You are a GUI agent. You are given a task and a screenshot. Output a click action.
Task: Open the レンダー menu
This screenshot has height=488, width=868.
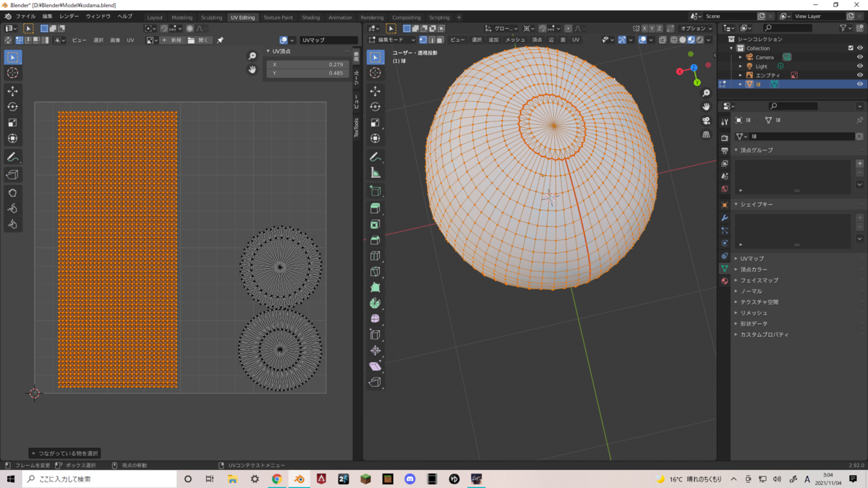point(69,16)
